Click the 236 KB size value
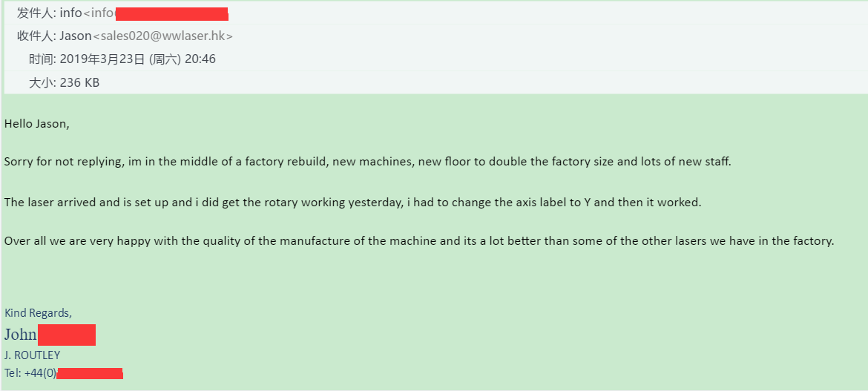 (x=79, y=83)
